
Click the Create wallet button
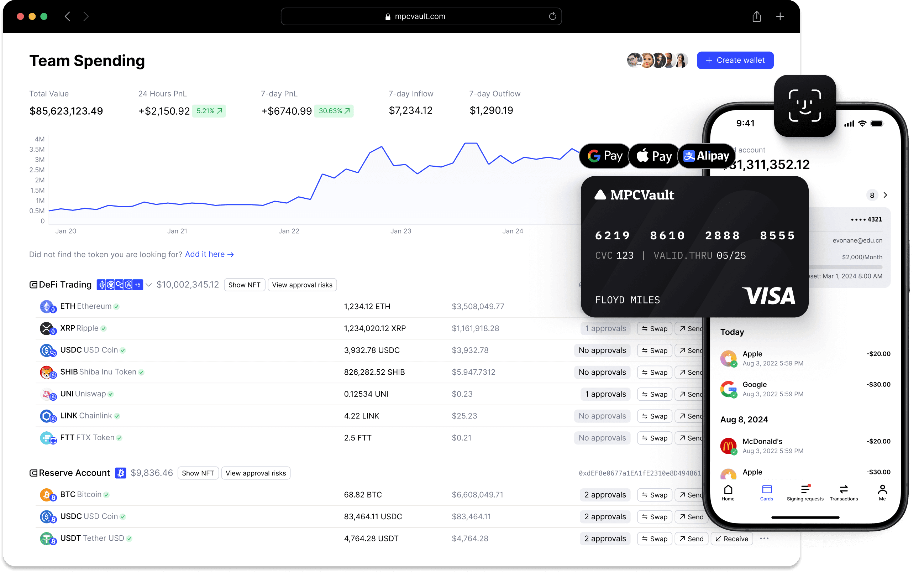(x=735, y=61)
